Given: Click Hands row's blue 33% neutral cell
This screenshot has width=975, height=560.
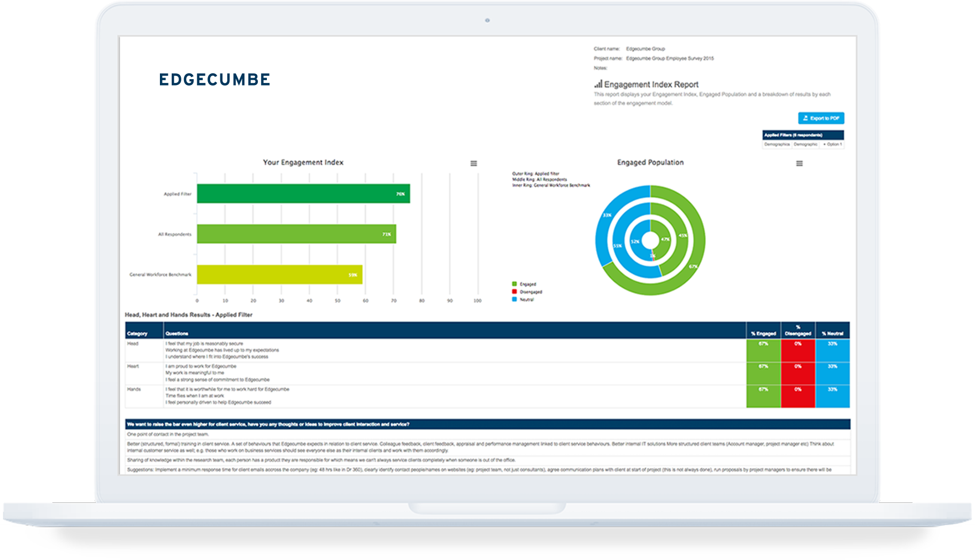Looking at the screenshot, I should pyautogui.click(x=832, y=396).
